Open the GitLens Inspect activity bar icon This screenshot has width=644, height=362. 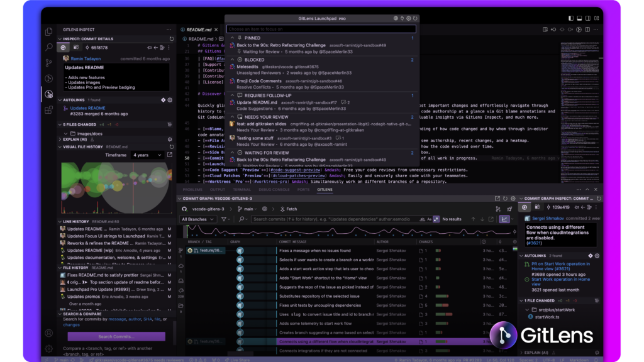[49, 93]
